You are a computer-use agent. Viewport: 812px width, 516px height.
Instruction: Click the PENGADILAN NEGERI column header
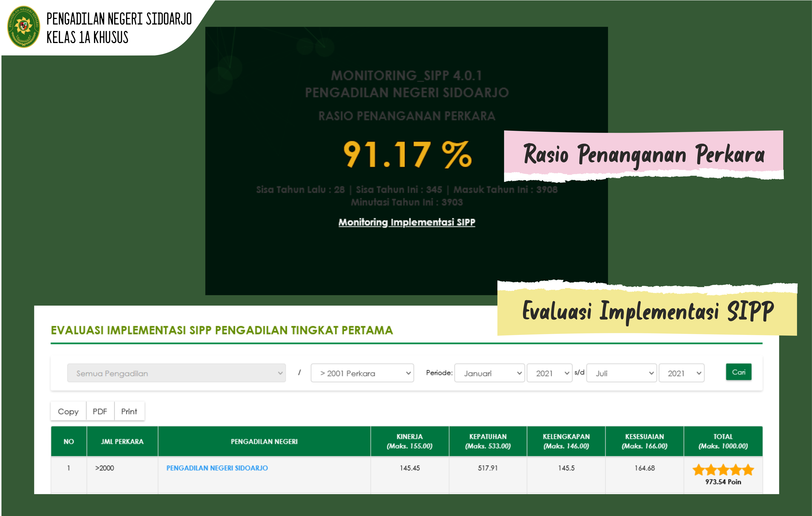pos(264,441)
